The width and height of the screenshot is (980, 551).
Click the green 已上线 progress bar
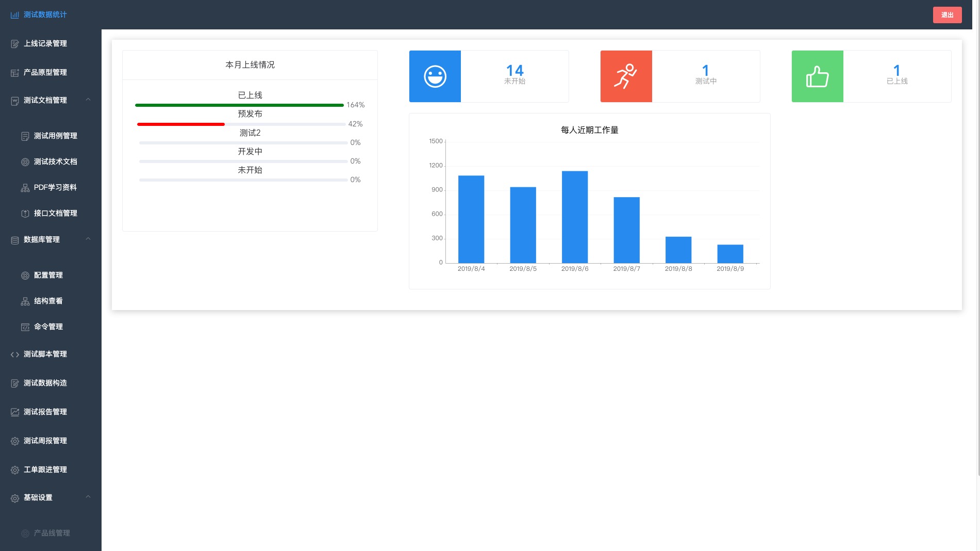239,105
